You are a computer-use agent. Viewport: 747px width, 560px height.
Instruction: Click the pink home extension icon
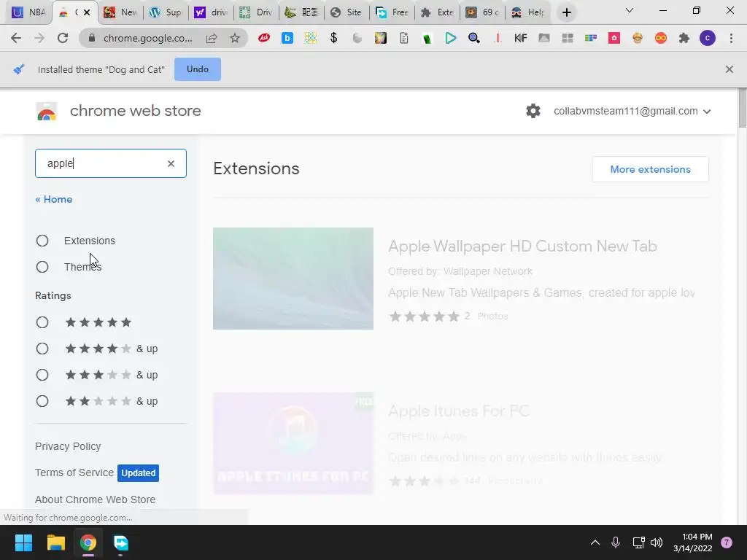coord(614,38)
